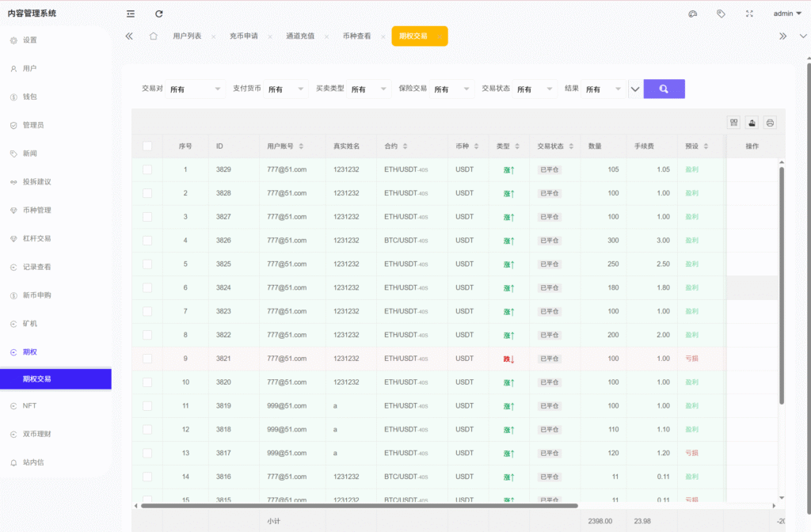Collapse the sidebar with the menu-fold icon
Viewport: 811px width, 532px height.
[131, 13]
